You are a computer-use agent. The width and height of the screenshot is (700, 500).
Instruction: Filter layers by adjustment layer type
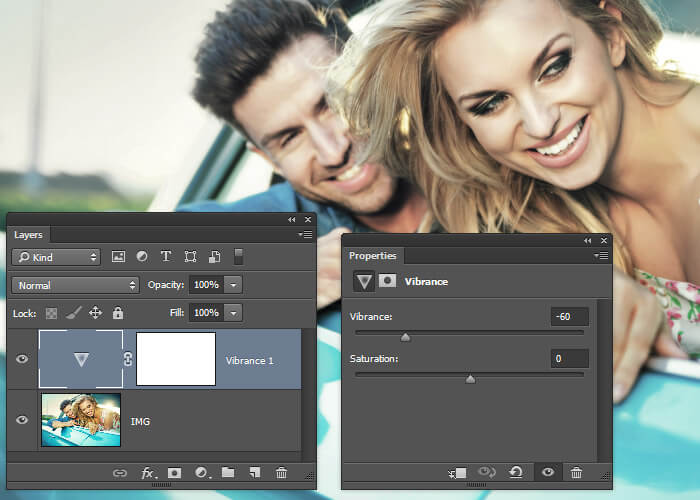pos(142,257)
